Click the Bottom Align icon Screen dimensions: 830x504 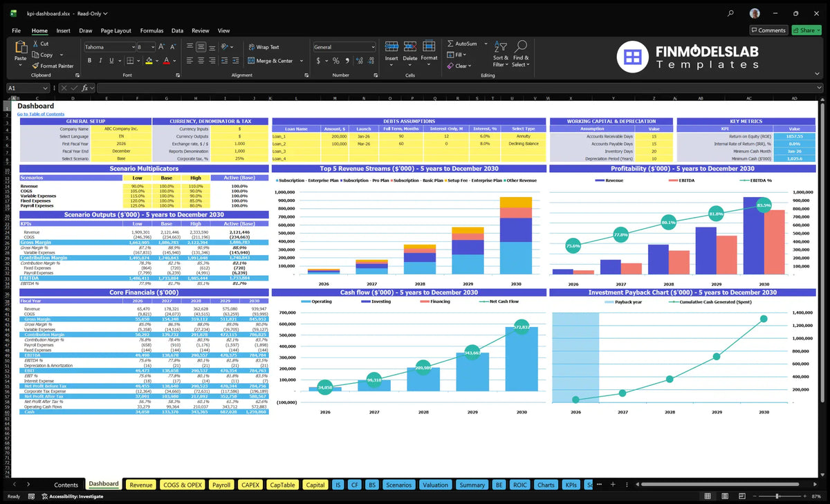pyautogui.click(x=211, y=47)
